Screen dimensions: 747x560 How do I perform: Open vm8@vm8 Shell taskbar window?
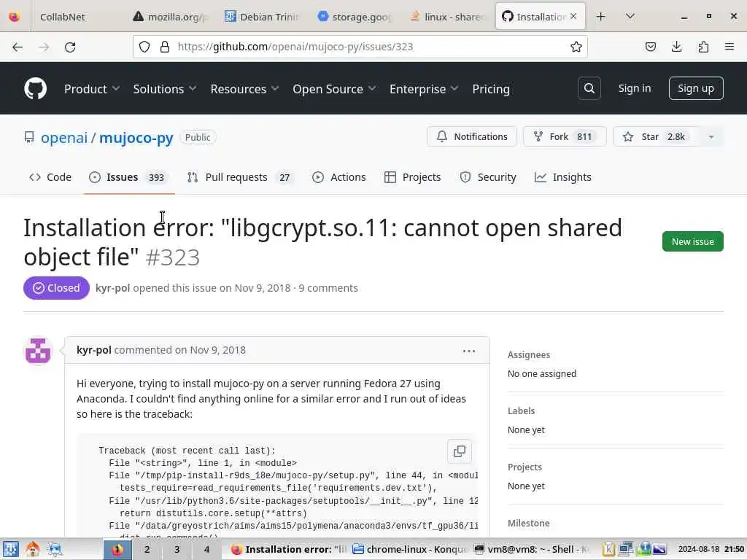(531, 549)
